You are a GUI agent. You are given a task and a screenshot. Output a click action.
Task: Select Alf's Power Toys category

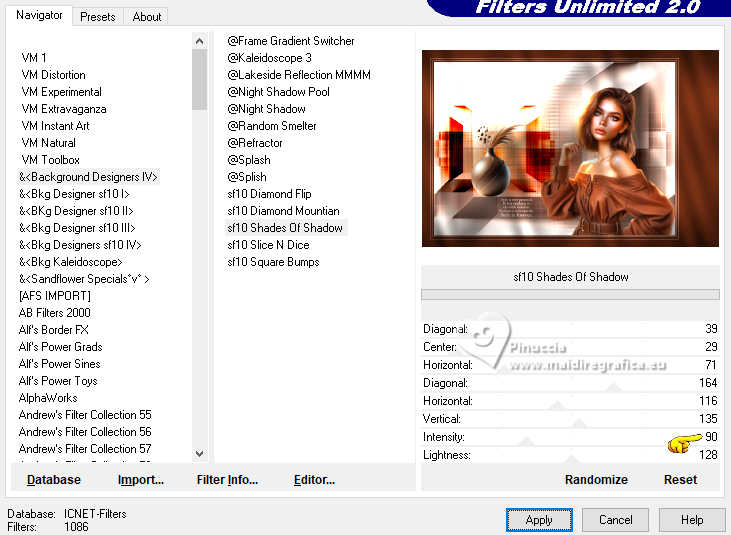tap(58, 381)
